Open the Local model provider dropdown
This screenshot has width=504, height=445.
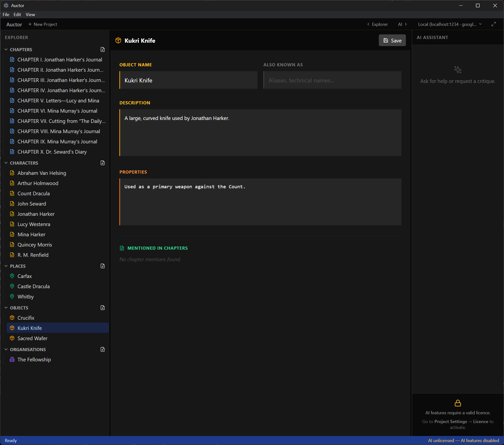(x=450, y=24)
